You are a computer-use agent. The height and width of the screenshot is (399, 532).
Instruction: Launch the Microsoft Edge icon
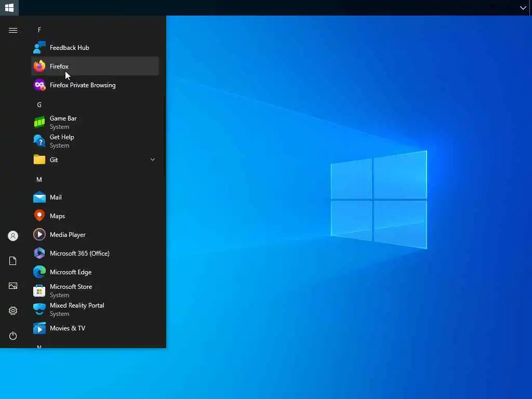pyautogui.click(x=39, y=272)
